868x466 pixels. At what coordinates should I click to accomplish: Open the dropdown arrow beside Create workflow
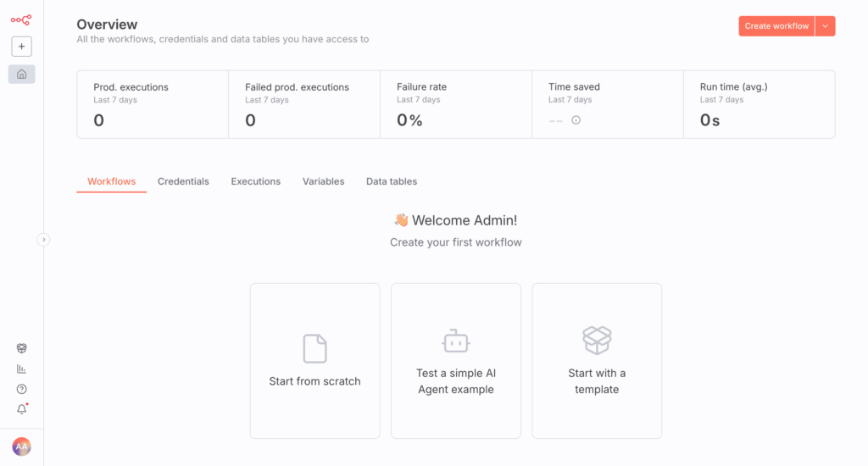[825, 26]
